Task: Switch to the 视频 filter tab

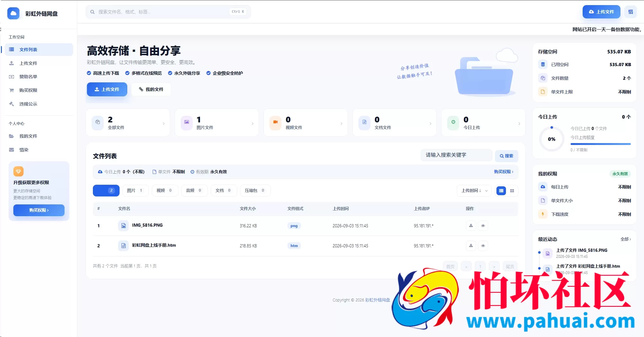Action: 164,190
